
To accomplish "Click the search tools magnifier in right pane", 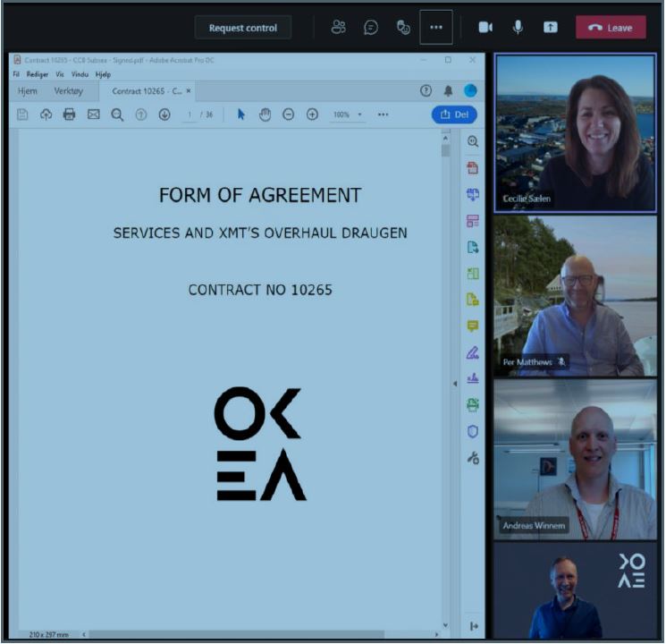I will (472, 141).
